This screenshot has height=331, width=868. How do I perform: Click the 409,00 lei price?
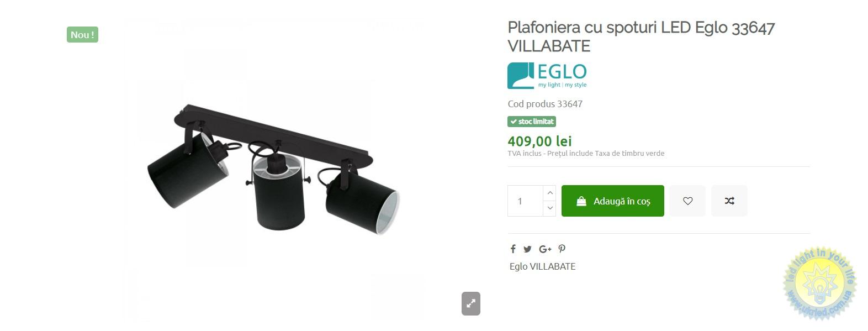(x=539, y=141)
